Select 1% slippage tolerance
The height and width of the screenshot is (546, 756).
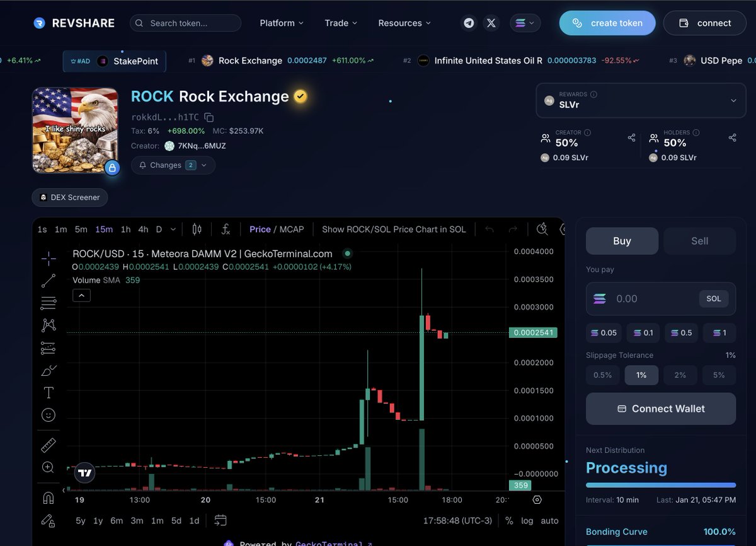pyautogui.click(x=641, y=375)
